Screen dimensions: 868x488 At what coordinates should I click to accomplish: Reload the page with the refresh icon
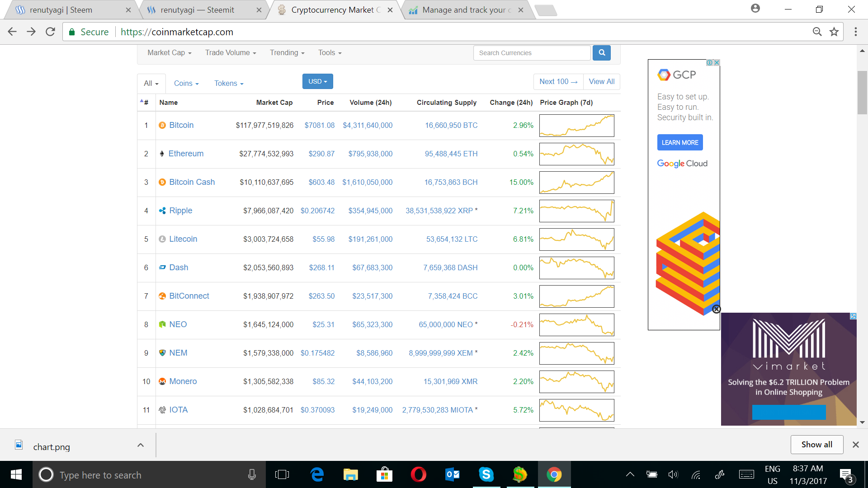click(50, 32)
